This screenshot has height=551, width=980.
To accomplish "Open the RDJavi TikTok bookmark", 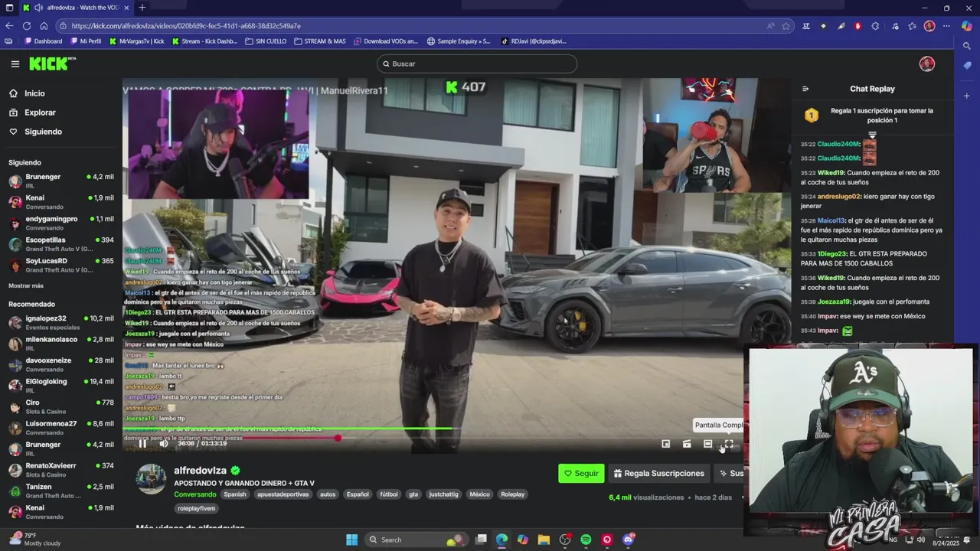I will [x=534, y=41].
